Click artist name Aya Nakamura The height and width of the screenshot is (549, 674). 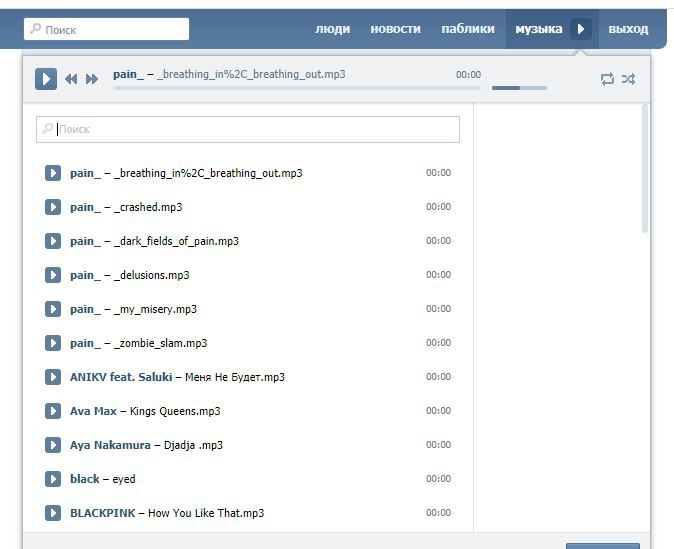coord(110,445)
